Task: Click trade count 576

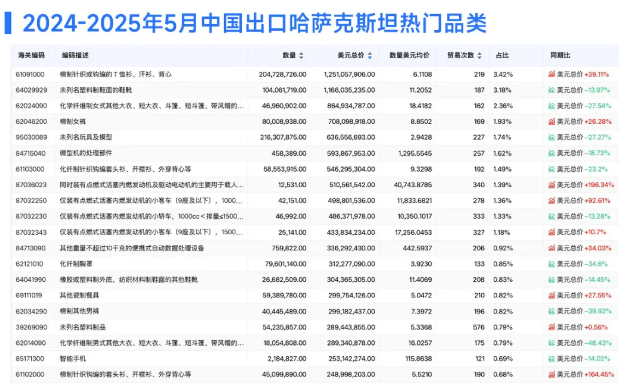Action: (x=478, y=327)
